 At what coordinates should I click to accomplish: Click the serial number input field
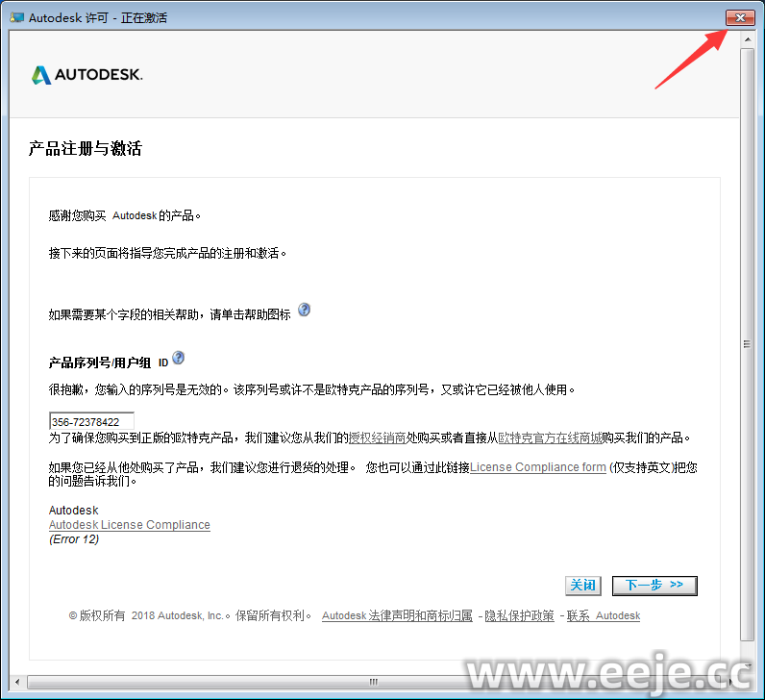91,421
